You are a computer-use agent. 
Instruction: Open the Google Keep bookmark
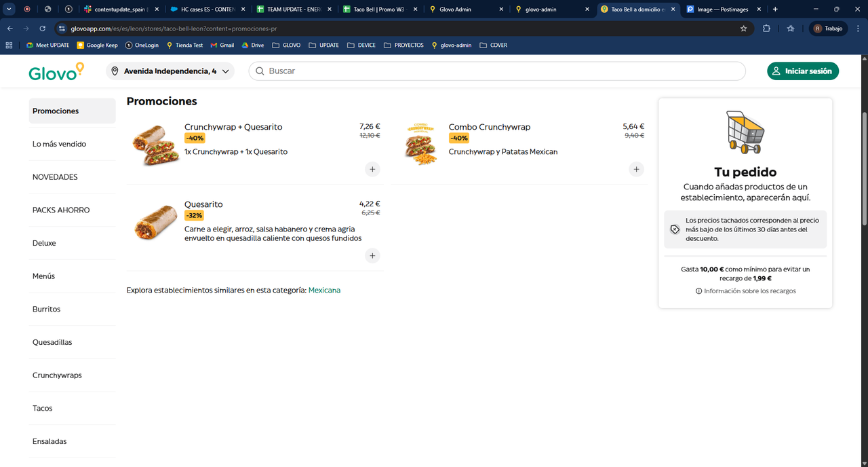pos(97,45)
